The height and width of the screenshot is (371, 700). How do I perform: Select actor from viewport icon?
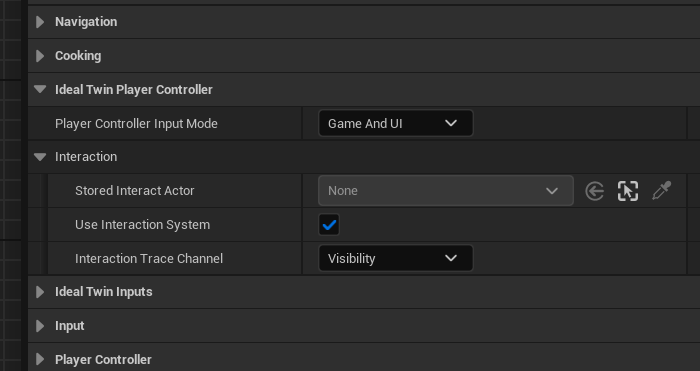tap(628, 191)
